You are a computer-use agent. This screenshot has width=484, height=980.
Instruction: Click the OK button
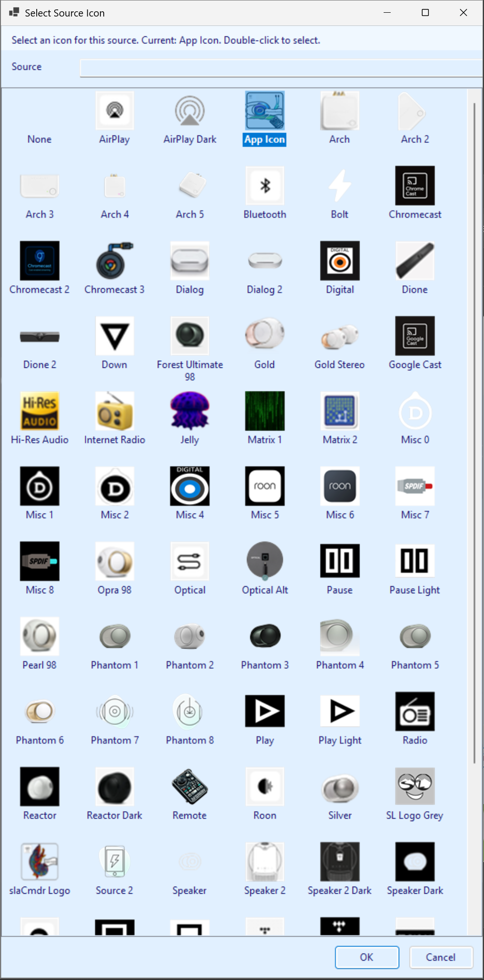pyautogui.click(x=367, y=957)
